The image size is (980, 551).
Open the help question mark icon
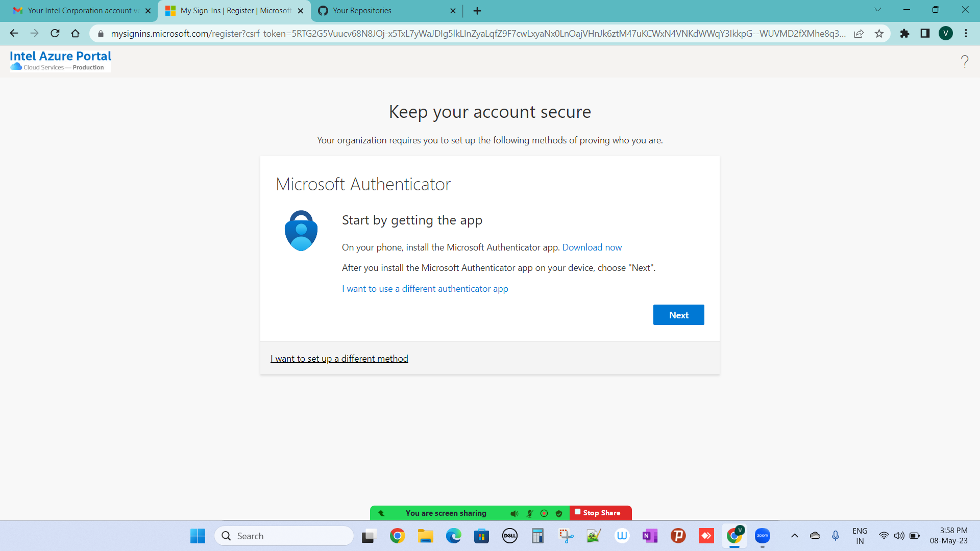964,61
